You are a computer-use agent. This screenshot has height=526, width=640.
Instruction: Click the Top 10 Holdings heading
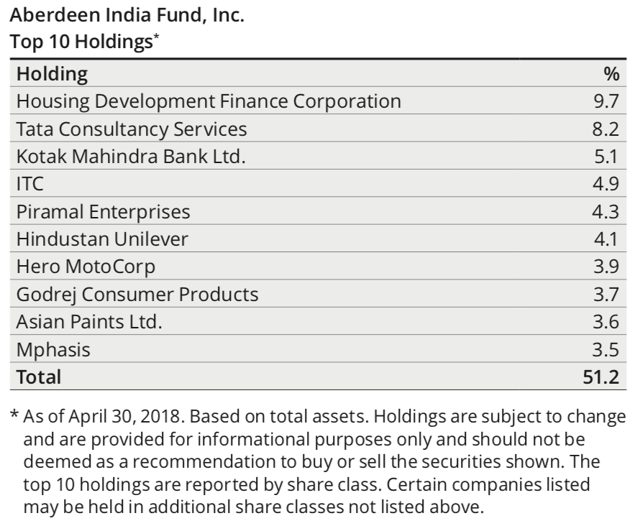(84, 42)
